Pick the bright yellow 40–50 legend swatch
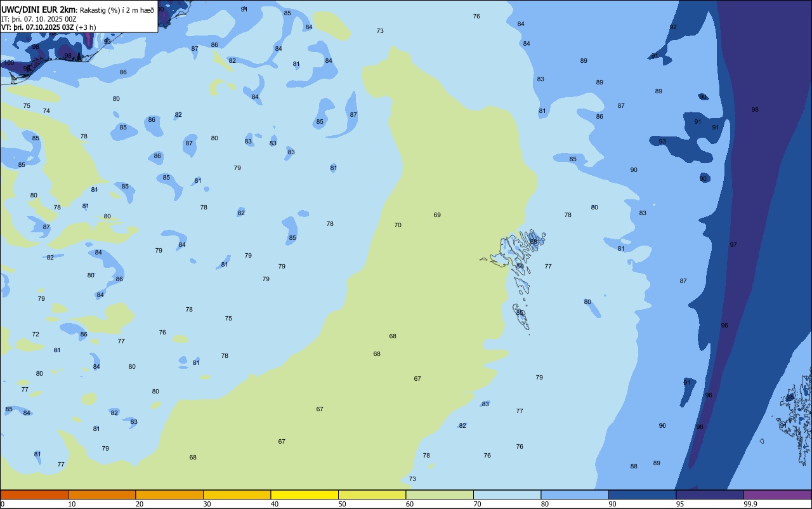 pyautogui.click(x=304, y=494)
